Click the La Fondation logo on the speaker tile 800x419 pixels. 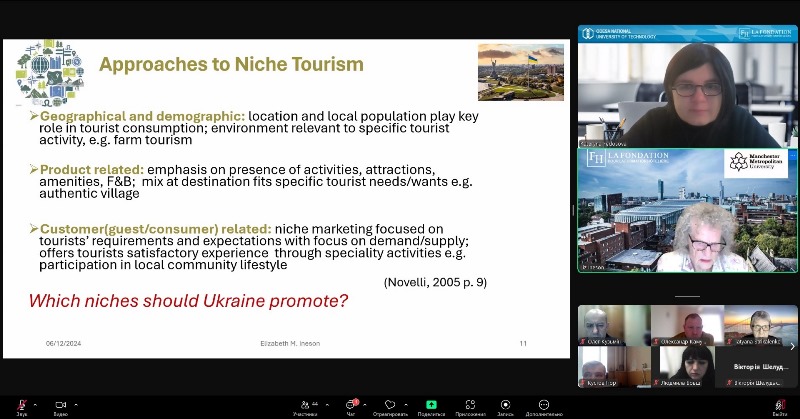coord(628,157)
